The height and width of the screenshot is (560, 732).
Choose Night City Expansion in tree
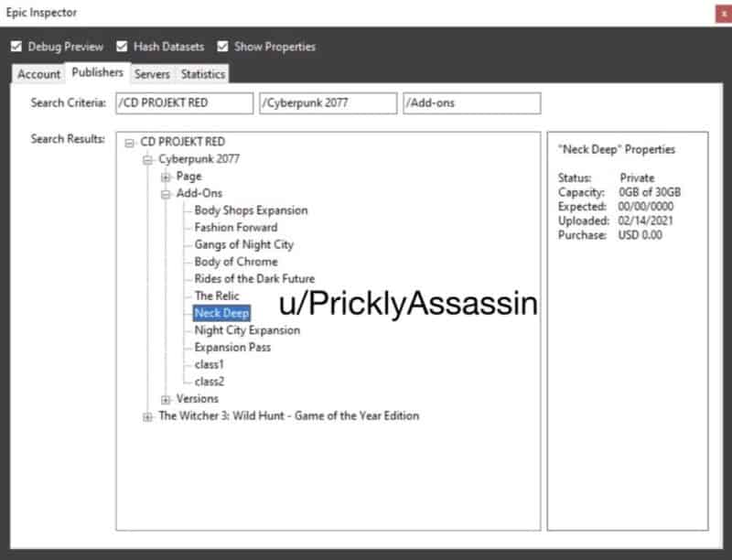[x=247, y=330]
